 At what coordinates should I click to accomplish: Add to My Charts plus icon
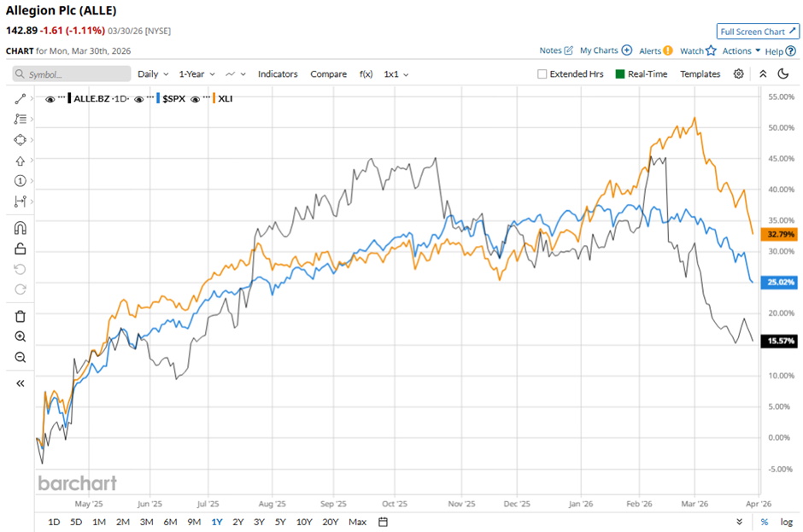click(x=627, y=50)
